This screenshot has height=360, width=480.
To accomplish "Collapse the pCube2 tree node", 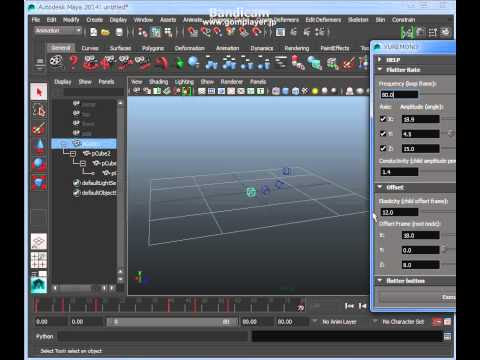I will pyautogui.click(x=73, y=154).
